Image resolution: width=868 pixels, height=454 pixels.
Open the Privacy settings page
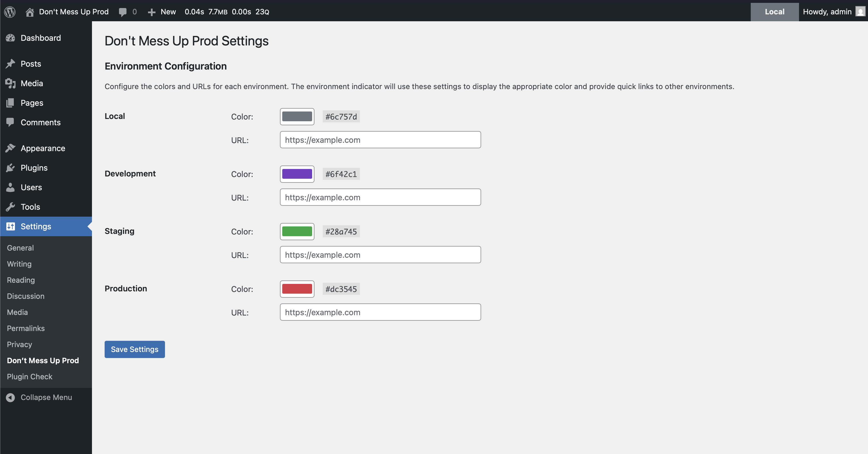pos(19,344)
